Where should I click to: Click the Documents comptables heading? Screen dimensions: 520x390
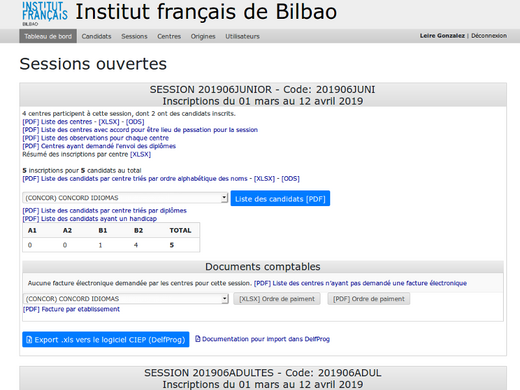(263, 267)
